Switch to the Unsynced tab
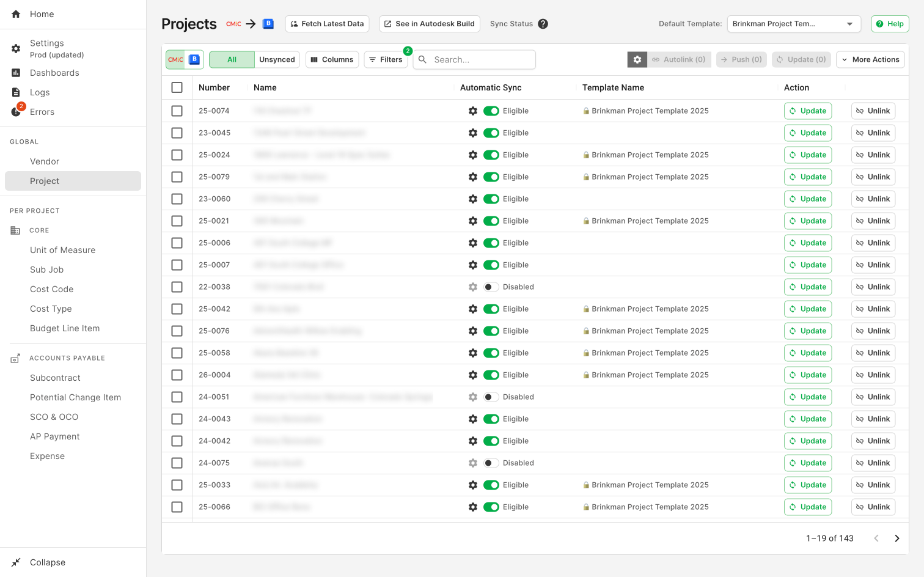Viewport: 924px width, 577px height. pos(277,59)
